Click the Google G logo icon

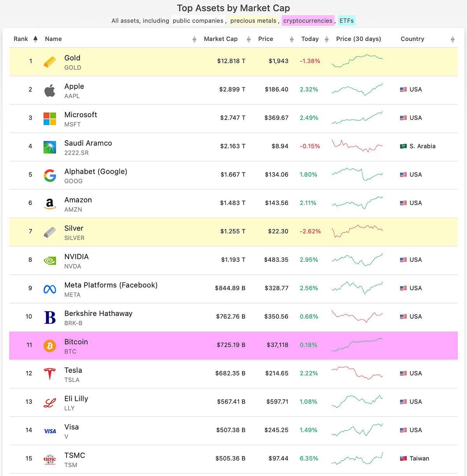tap(50, 175)
